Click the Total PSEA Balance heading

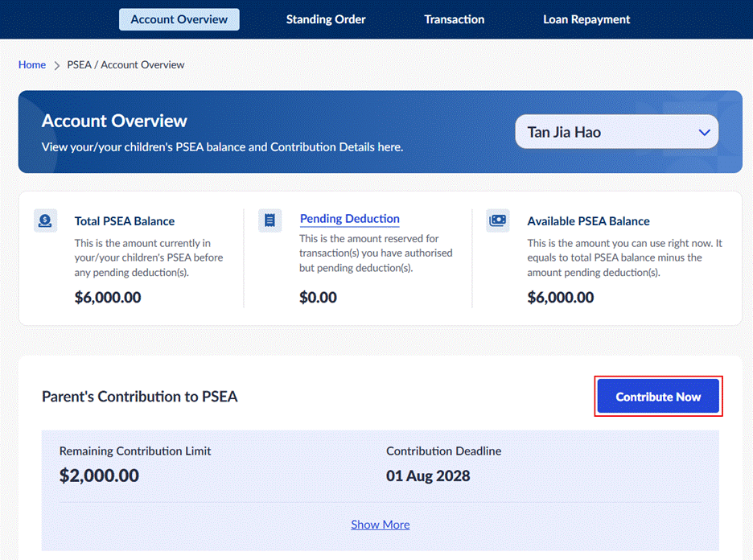tap(125, 221)
